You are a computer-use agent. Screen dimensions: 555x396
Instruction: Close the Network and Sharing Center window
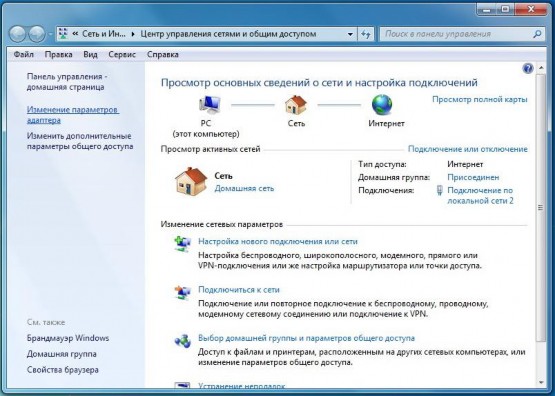point(531,10)
